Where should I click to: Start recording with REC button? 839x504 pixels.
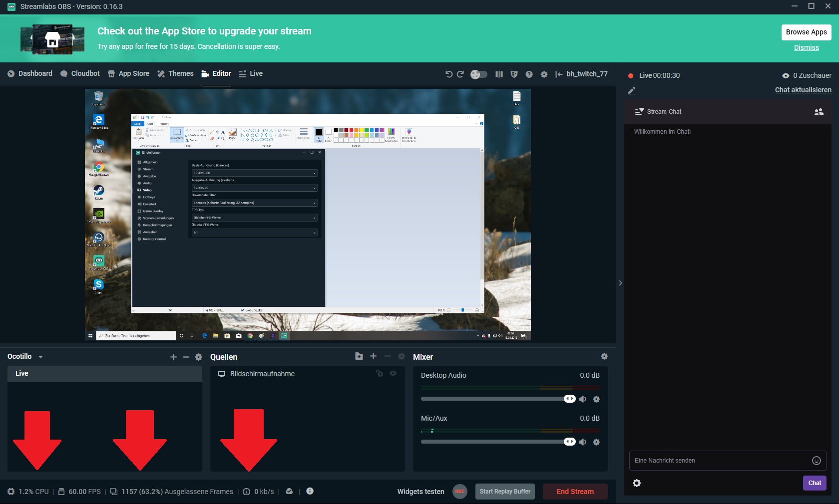coord(459,492)
